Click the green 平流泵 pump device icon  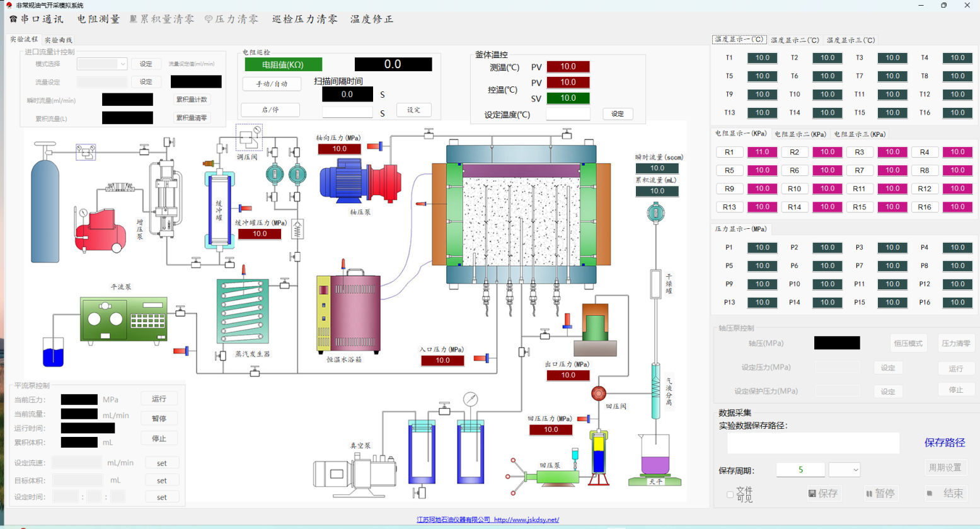(x=124, y=320)
